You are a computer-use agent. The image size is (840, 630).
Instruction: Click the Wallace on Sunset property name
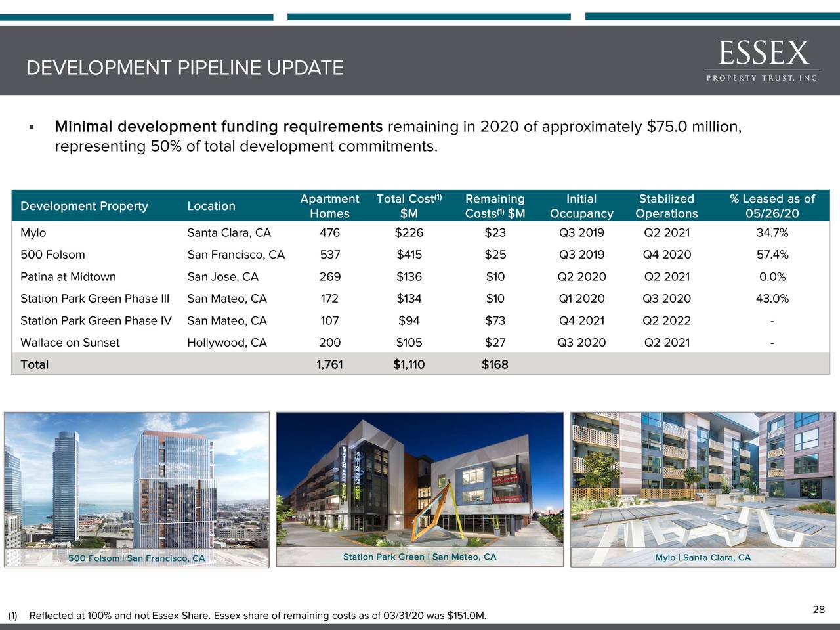70,342
